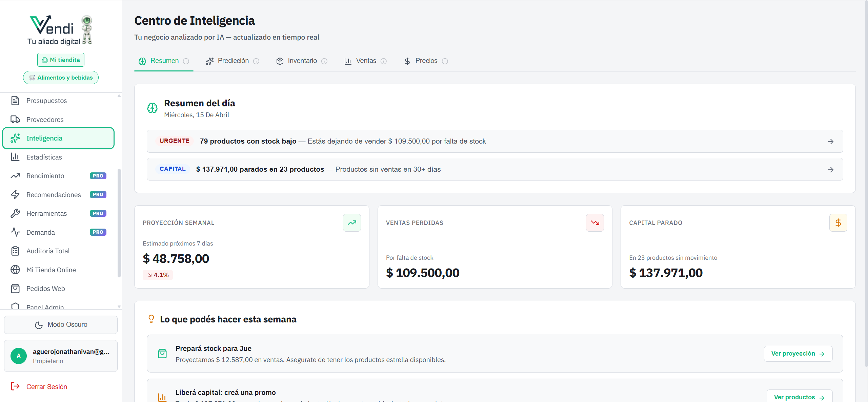Screen dimensions: 868x402
Task: Toggle Modo Oscuro dark mode
Action: click(61, 324)
